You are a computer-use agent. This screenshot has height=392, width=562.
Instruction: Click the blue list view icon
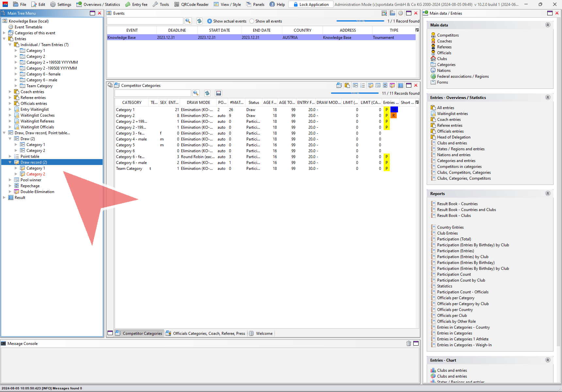coord(401,86)
